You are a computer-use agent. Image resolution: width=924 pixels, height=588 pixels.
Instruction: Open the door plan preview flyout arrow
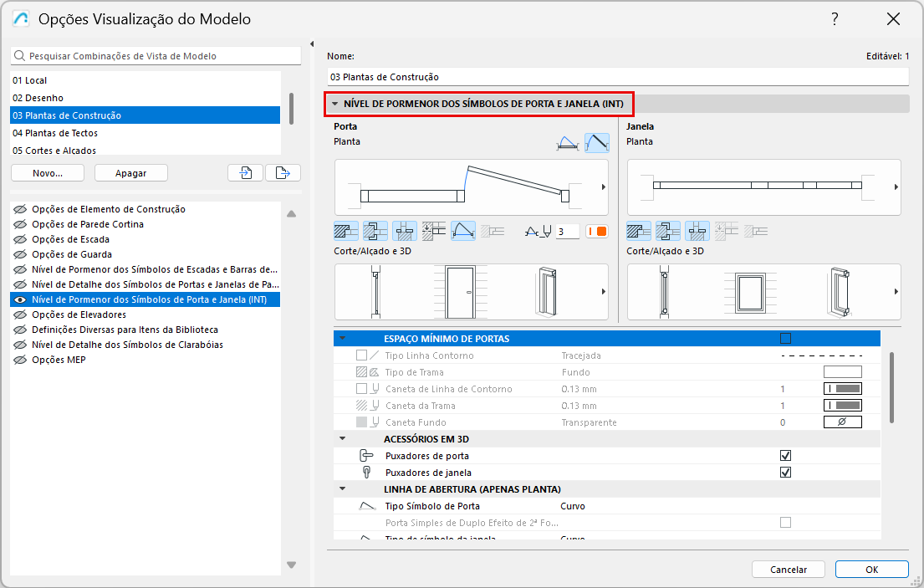(604, 187)
